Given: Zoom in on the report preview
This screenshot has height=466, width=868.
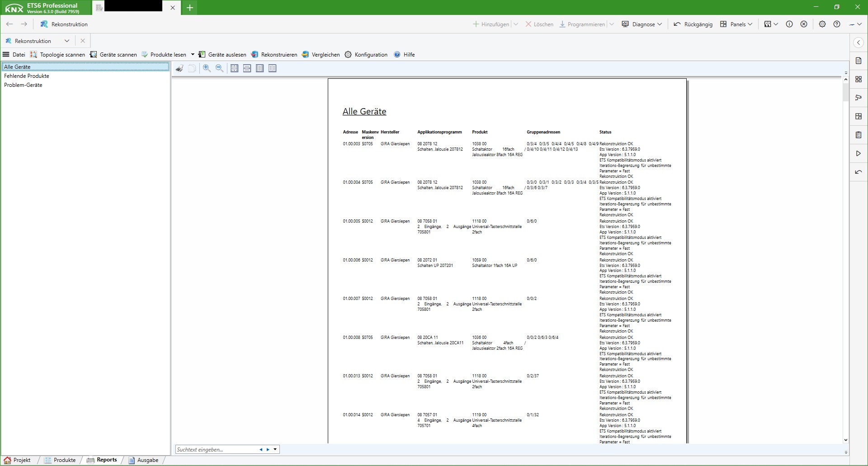Looking at the screenshot, I should [x=207, y=68].
